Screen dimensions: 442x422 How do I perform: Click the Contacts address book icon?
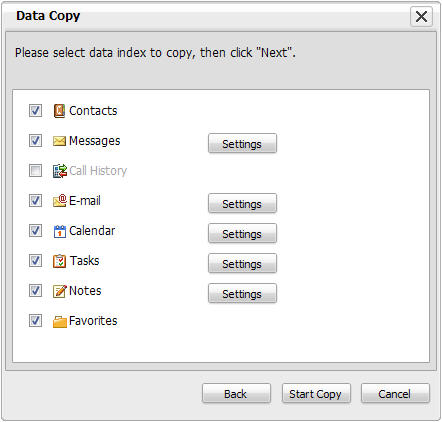point(59,111)
